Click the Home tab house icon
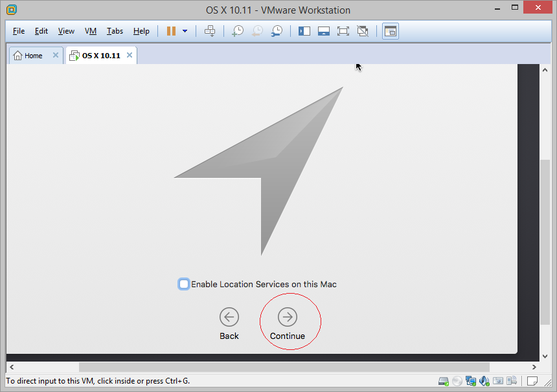The width and height of the screenshot is (557, 392). click(17, 56)
